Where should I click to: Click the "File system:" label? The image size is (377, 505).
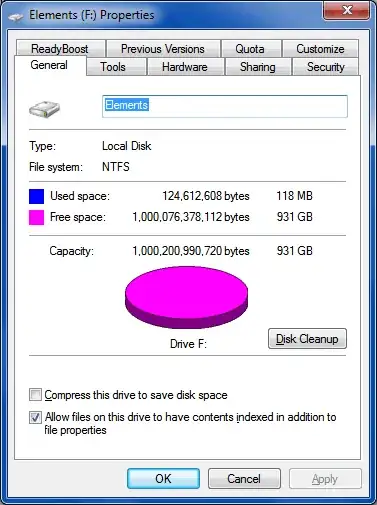pos(56,167)
